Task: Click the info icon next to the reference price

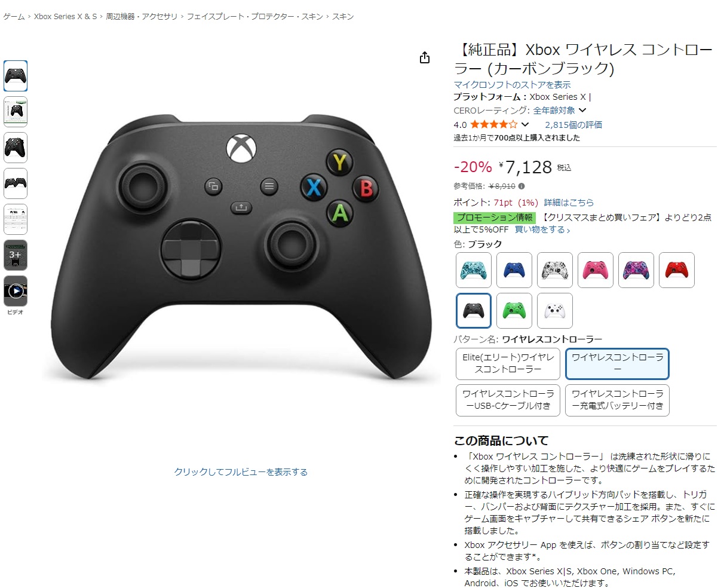Action: [521, 186]
